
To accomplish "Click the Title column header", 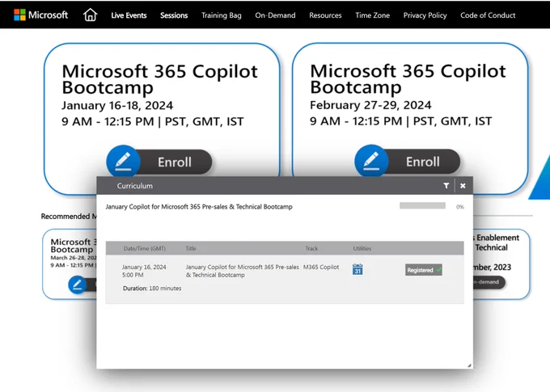I will (191, 248).
